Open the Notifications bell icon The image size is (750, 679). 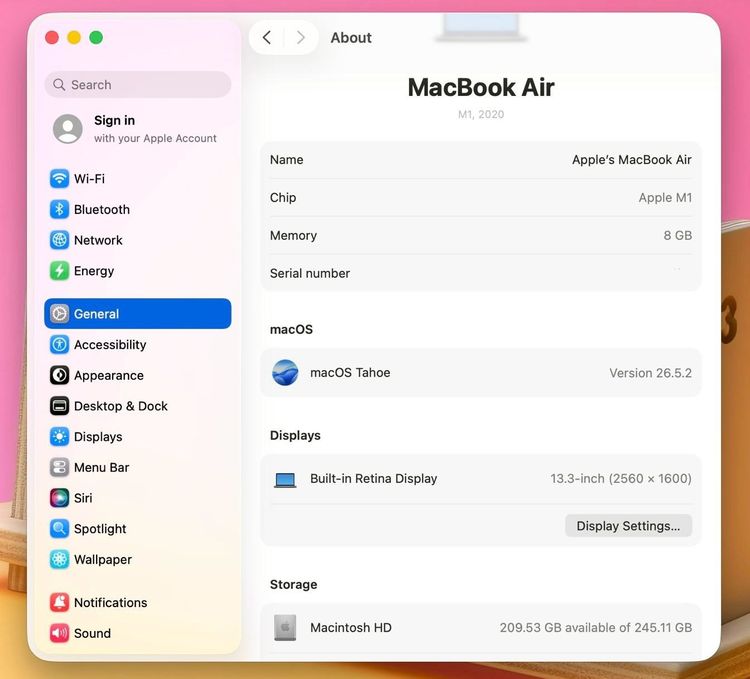59,602
